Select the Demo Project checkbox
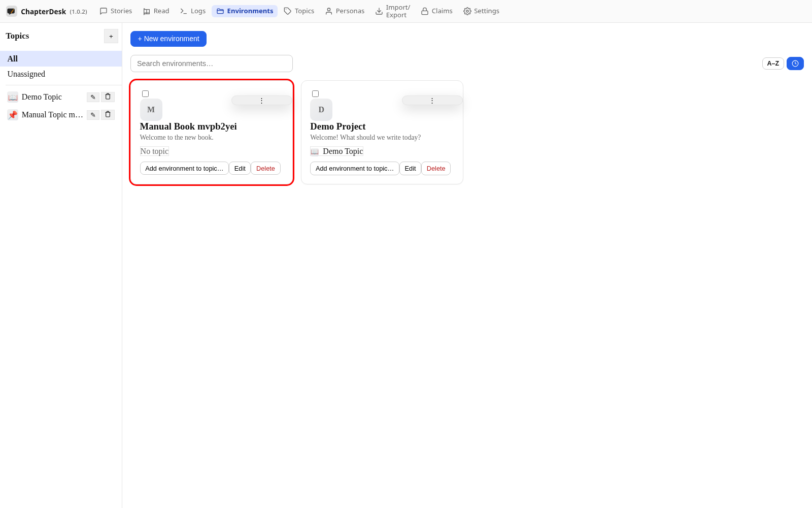812x508 pixels. (315, 93)
